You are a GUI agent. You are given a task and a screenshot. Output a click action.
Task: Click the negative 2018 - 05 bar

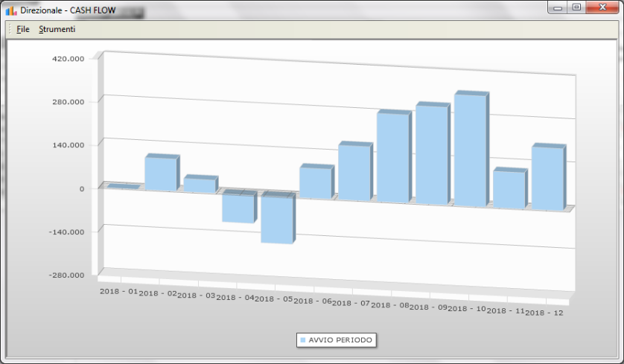(x=278, y=218)
